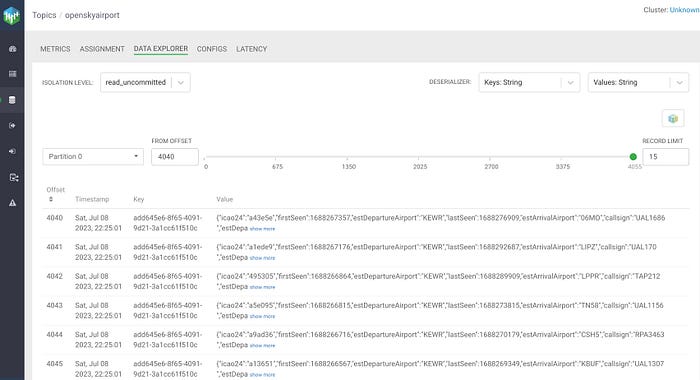Open the dashboard gauge icon in sidebar
The height and width of the screenshot is (380, 700).
(x=12, y=49)
